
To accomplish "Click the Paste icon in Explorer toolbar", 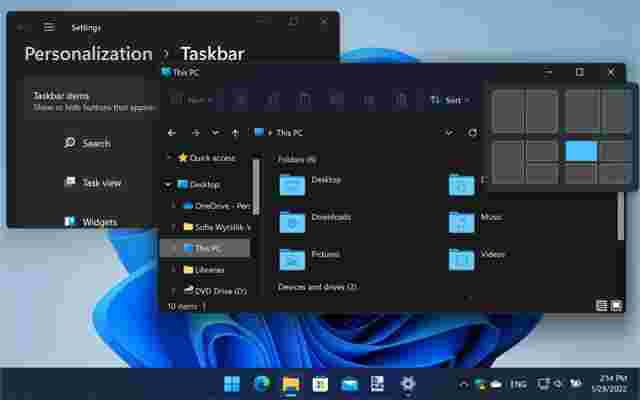I will 304,100.
